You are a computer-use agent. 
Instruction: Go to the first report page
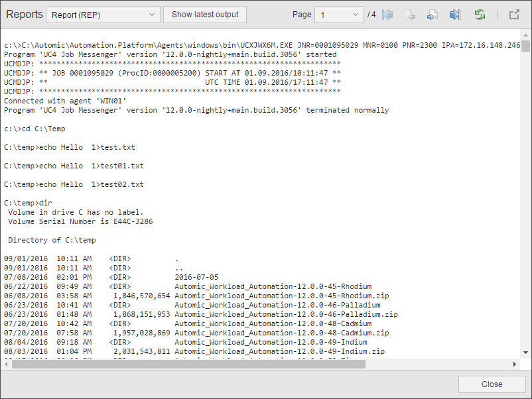[x=387, y=15]
